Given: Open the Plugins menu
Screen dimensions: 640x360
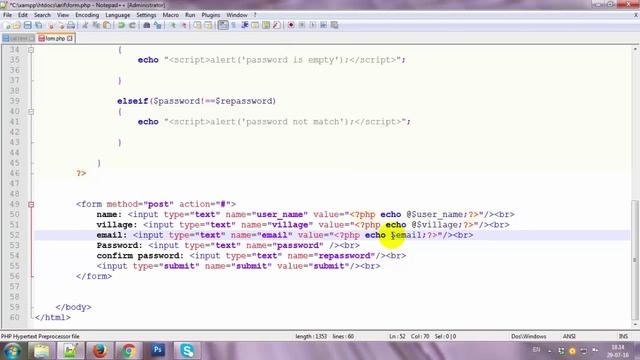Looking at the screenshot, I should click(211, 15).
